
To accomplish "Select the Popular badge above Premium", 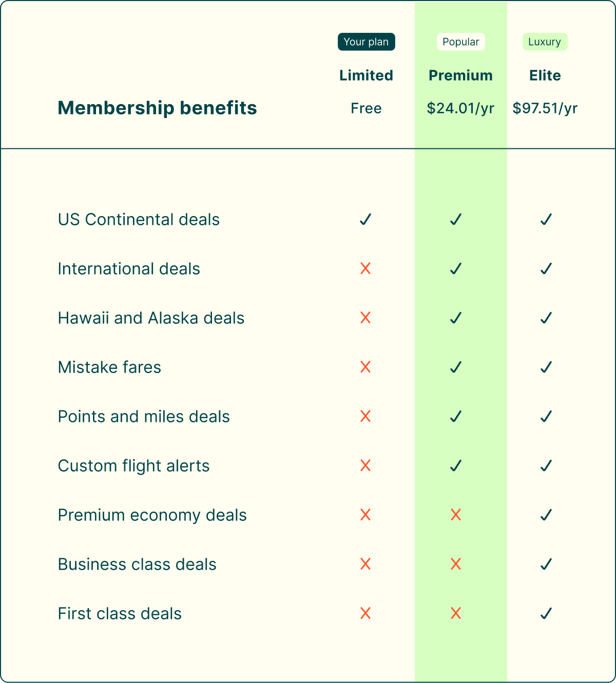I will (461, 42).
